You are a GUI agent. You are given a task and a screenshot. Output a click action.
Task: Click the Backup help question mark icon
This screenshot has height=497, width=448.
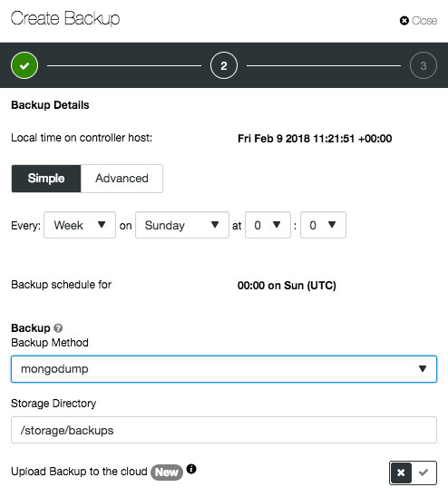pos(58,328)
